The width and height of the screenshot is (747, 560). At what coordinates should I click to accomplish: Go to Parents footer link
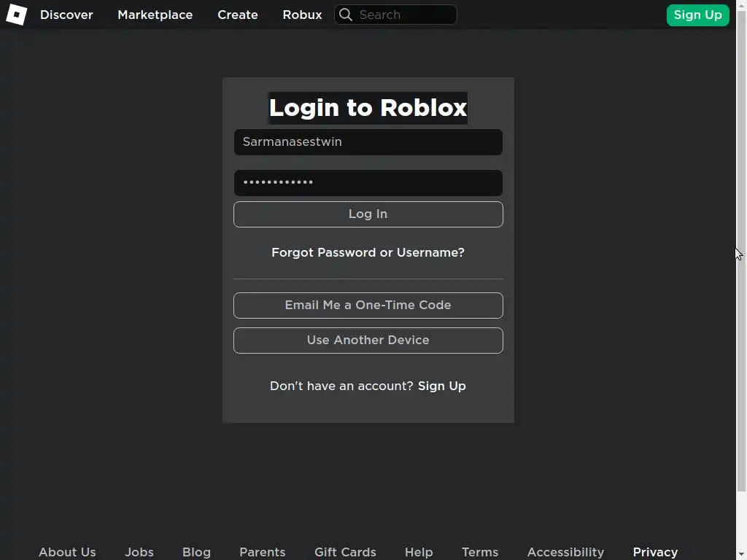(263, 552)
